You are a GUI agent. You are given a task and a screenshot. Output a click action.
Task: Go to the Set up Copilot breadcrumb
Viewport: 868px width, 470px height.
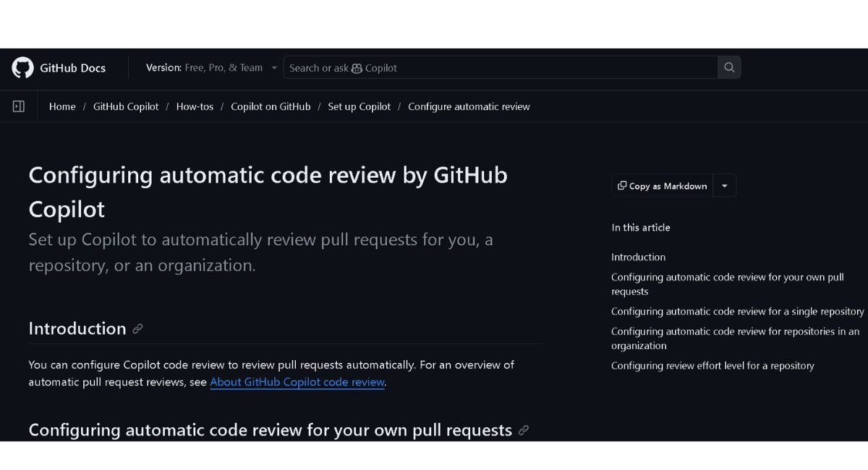[359, 106]
